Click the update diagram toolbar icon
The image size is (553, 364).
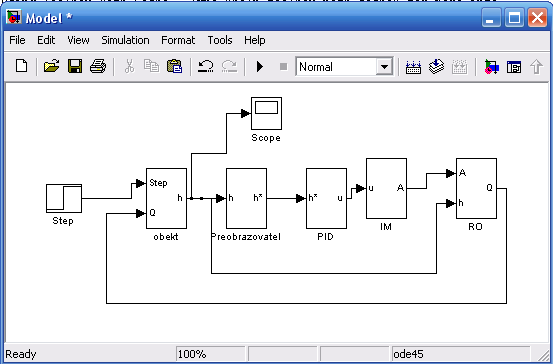459,66
